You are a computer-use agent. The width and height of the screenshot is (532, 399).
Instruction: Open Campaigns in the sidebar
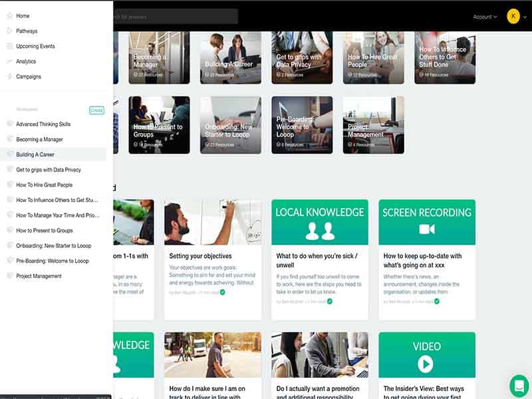click(x=29, y=76)
